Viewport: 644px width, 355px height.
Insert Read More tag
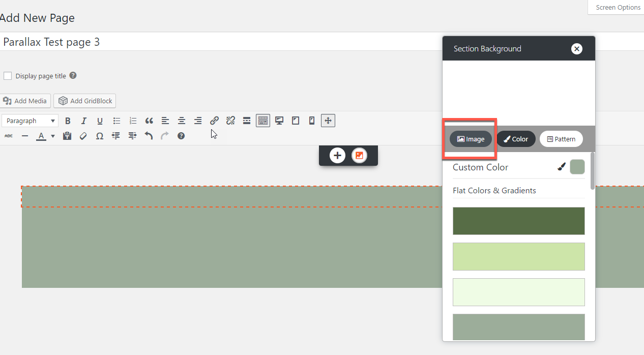247,121
